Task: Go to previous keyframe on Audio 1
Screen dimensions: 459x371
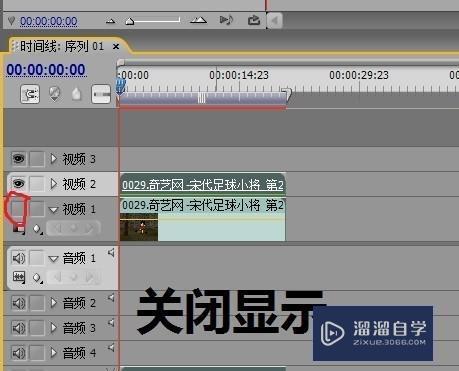Action: (58, 277)
